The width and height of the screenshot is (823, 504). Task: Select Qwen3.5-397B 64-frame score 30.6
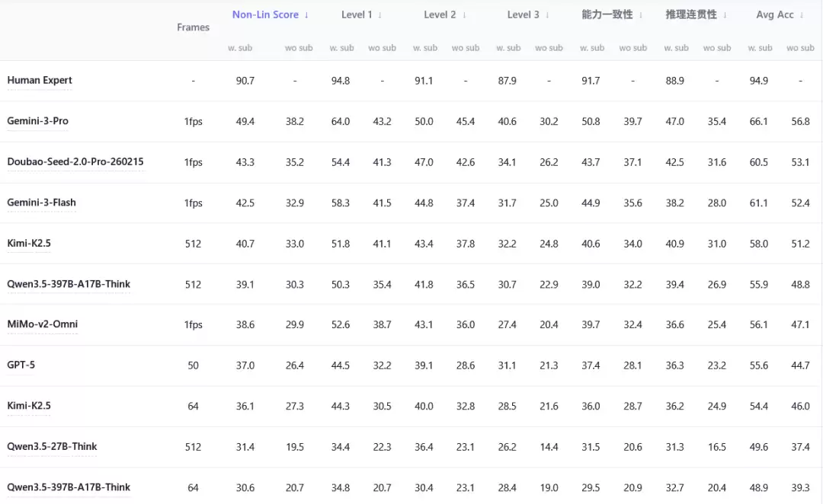point(245,488)
